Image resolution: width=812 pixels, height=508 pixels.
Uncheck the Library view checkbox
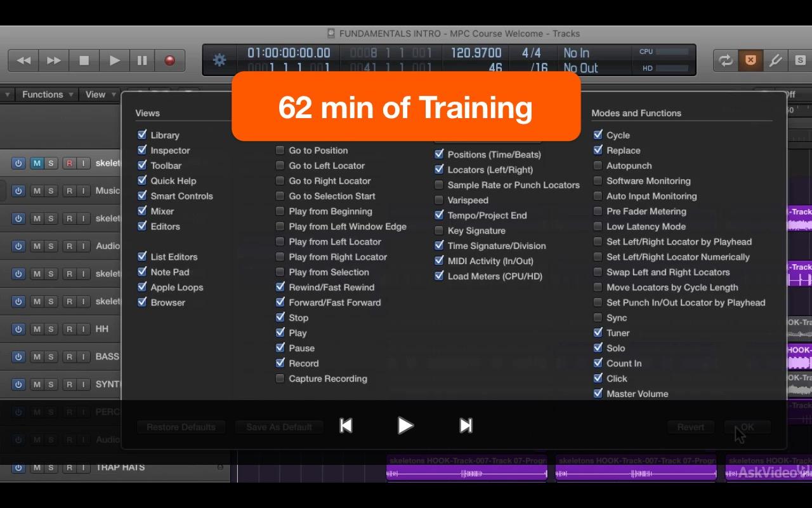coord(142,135)
